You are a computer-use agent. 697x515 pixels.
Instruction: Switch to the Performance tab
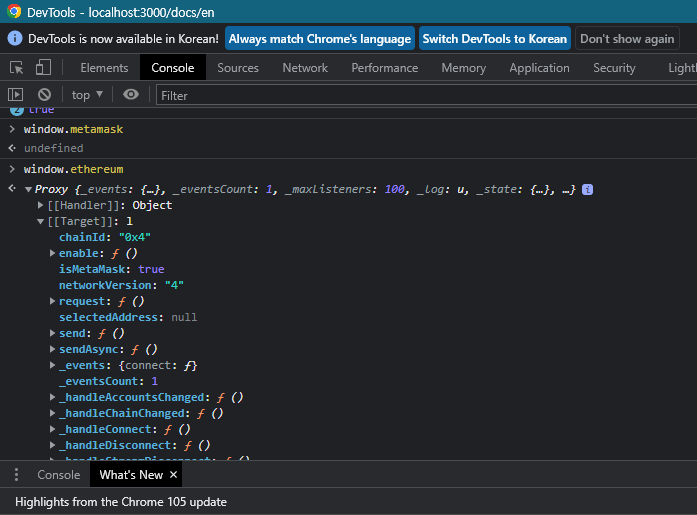click(x=385, y=68)
